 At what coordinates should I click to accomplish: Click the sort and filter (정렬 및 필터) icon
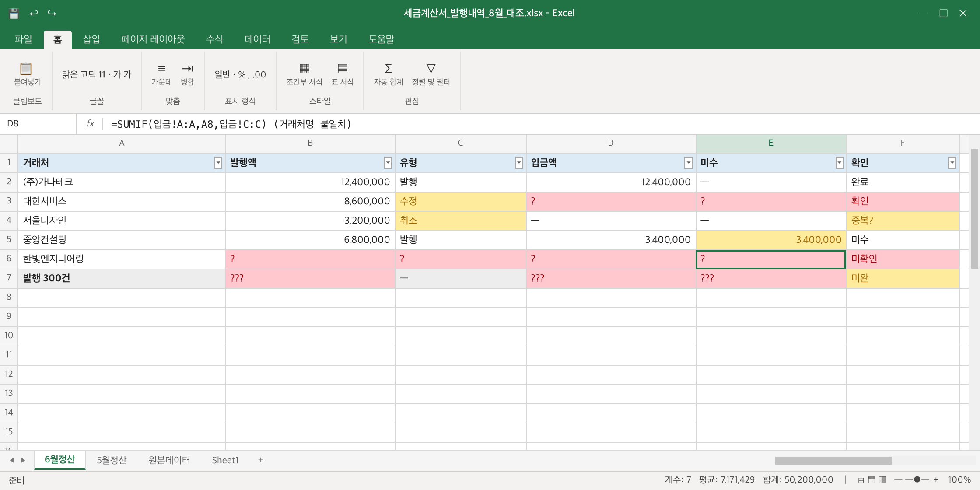431,69
